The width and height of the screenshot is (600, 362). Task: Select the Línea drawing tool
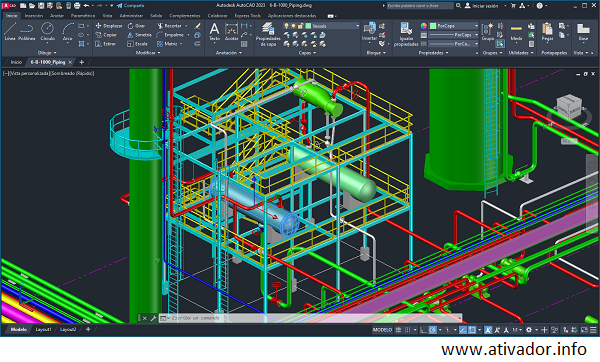coord(10,31)
